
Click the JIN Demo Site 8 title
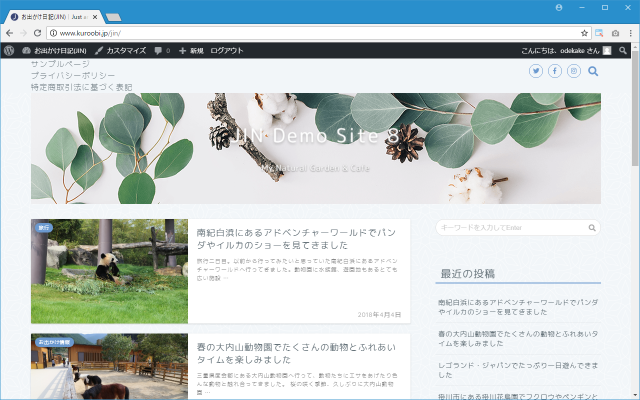(315, 136)
